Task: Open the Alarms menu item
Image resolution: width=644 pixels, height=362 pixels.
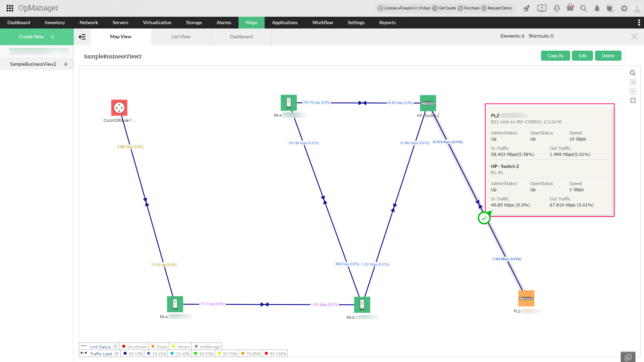Action: [224, 22]
